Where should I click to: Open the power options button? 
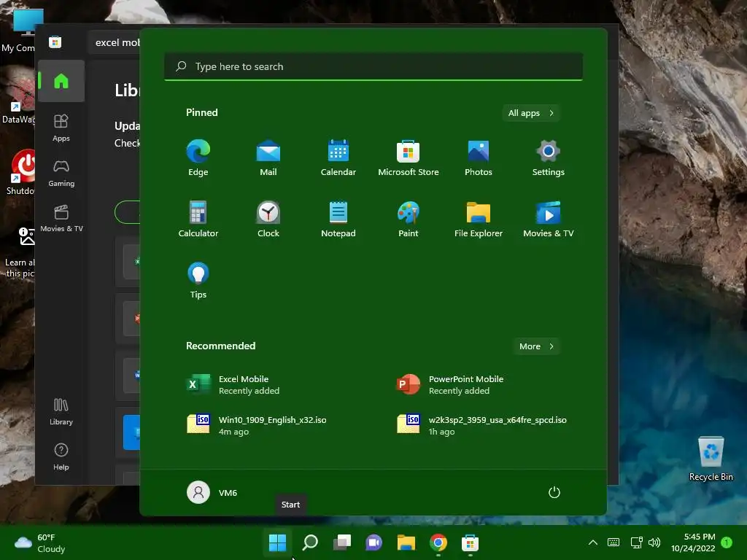pyautogui.click(x=554, y=492)
